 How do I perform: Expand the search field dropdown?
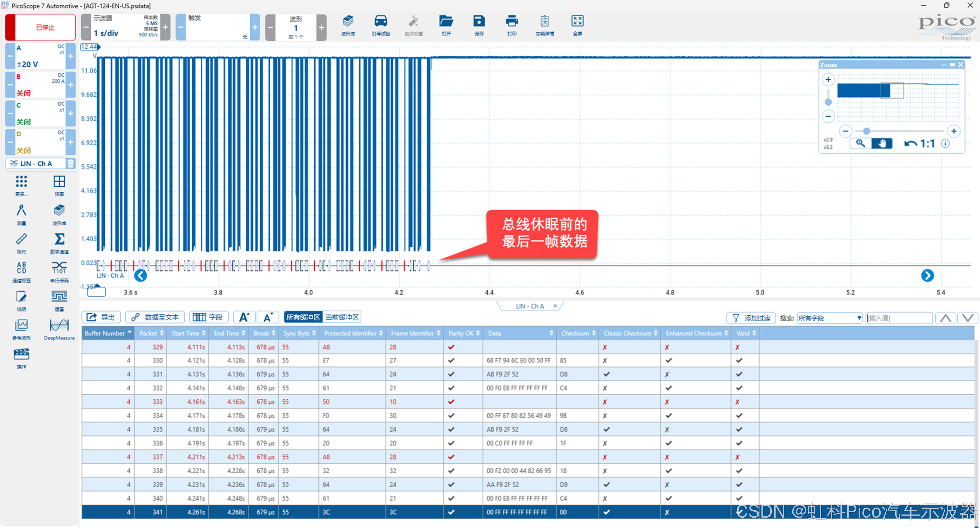(859, 318)
